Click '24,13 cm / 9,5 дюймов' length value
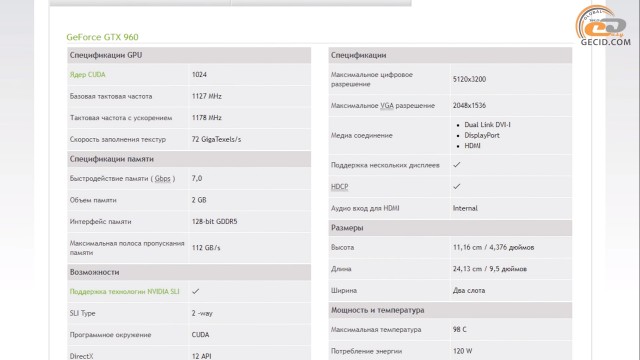Screen dimensions: 640x360 pyautogui.click(x=490, y=269)
